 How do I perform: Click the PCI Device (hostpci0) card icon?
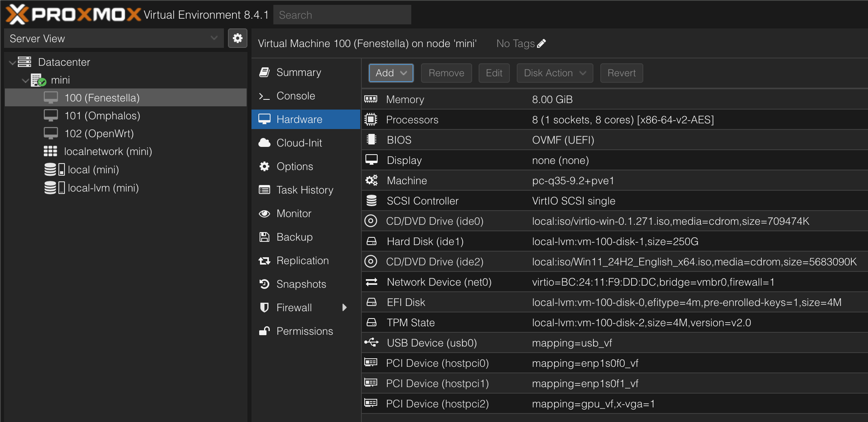point(371,362)
